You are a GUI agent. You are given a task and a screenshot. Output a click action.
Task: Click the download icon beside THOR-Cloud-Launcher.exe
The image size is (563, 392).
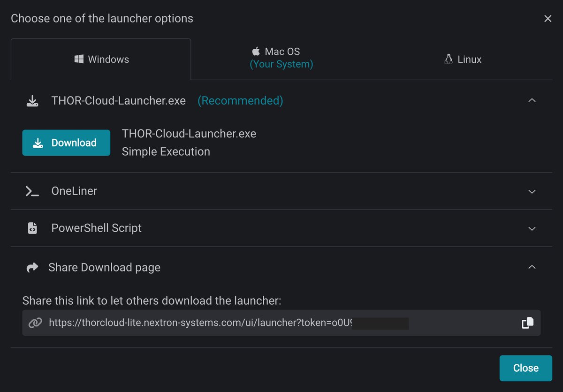32,100
